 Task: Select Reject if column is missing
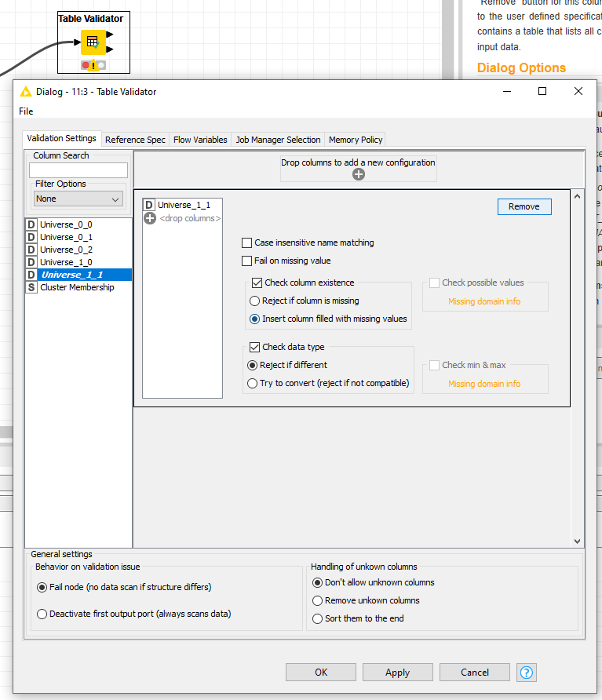coord(254,301)
